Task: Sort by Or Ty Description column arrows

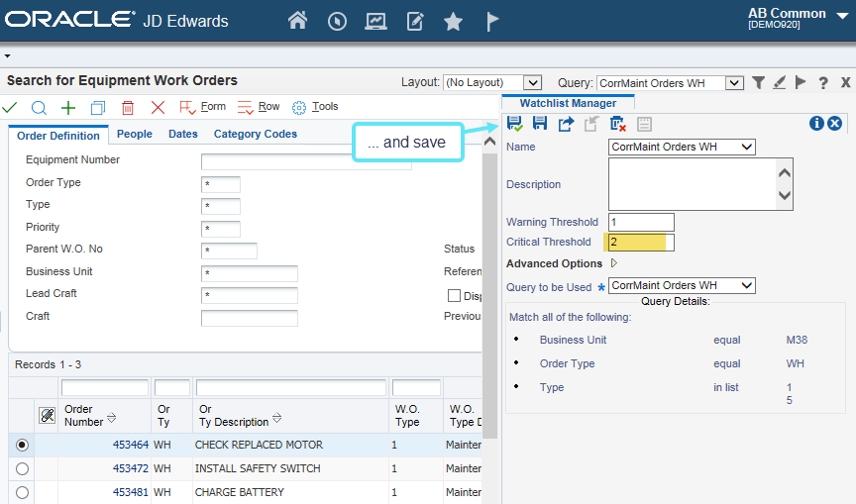Action: 276,418
